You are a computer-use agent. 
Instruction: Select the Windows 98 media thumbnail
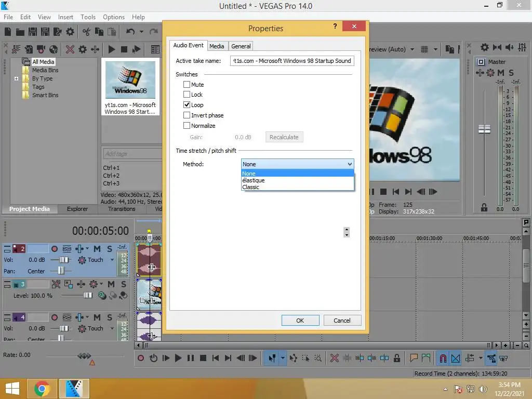click(x=130, y=80)
